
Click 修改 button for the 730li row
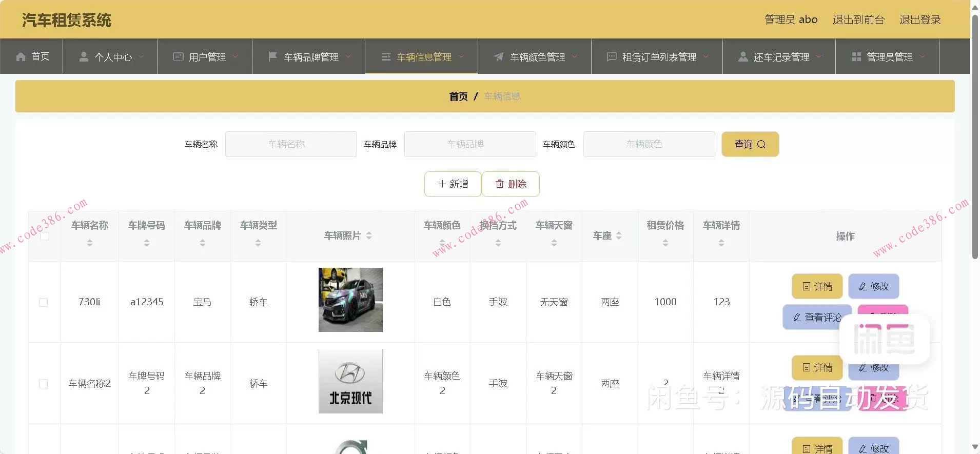pyautogui.click(x=874, y=286)
